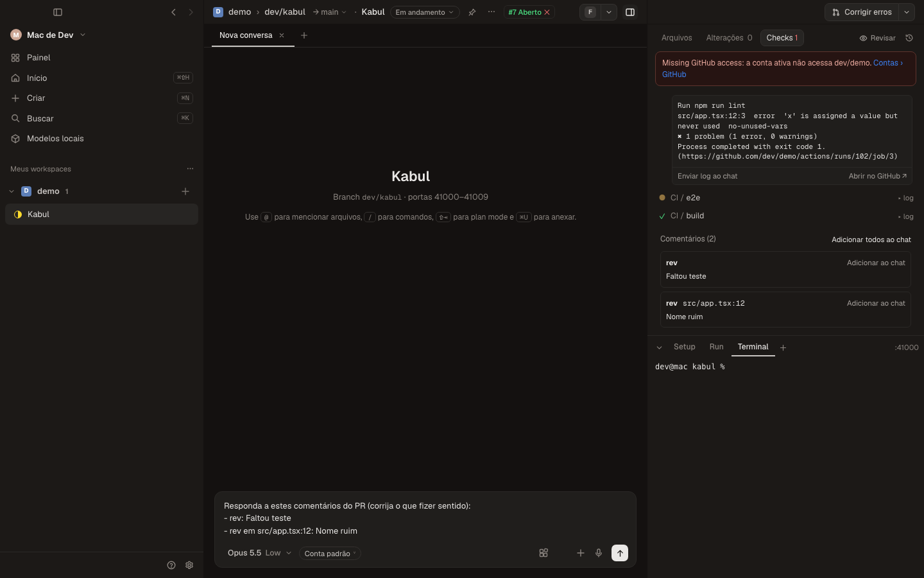Screen dimensions: 924x578
Task: Open the more options ellipsis in header
Action: click(x=492, y=12)
